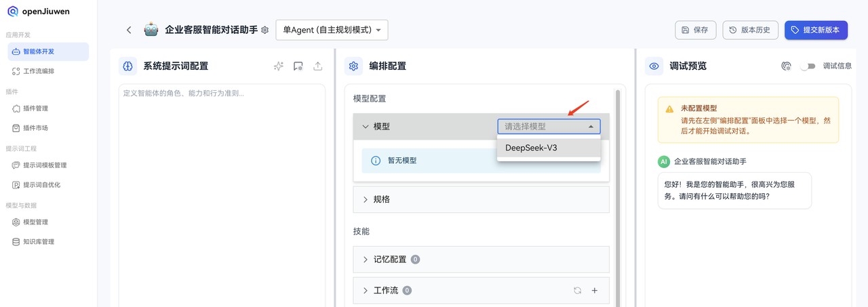Open 智能体开发 in sidebar
This screenshot has width=868, height=307.
click(48, 52)
